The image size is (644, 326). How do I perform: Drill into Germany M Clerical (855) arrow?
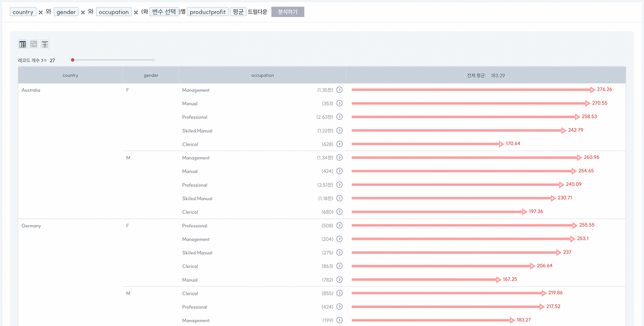pyautogui.click(x=339, y=293)
